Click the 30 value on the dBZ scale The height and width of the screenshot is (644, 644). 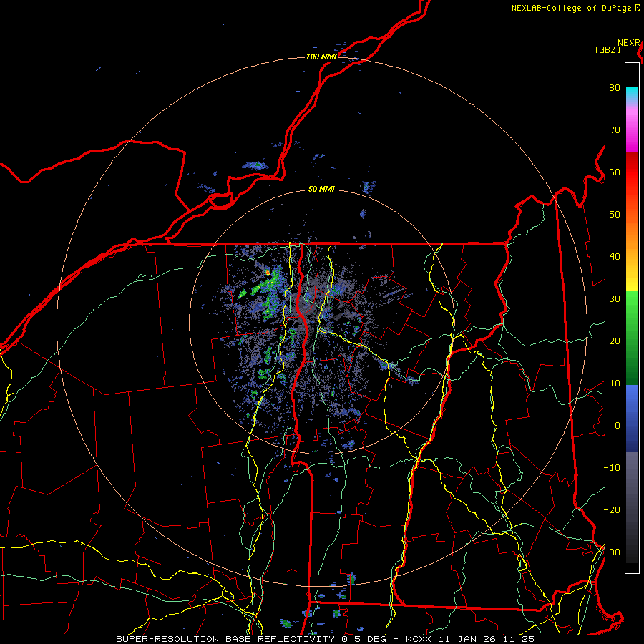[615, 299]
